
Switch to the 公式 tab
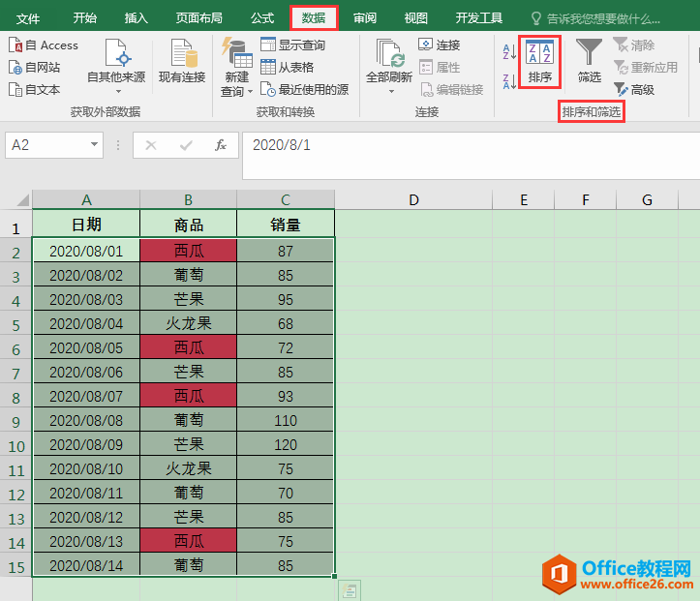pyautogui.click(x=262, y=18)
